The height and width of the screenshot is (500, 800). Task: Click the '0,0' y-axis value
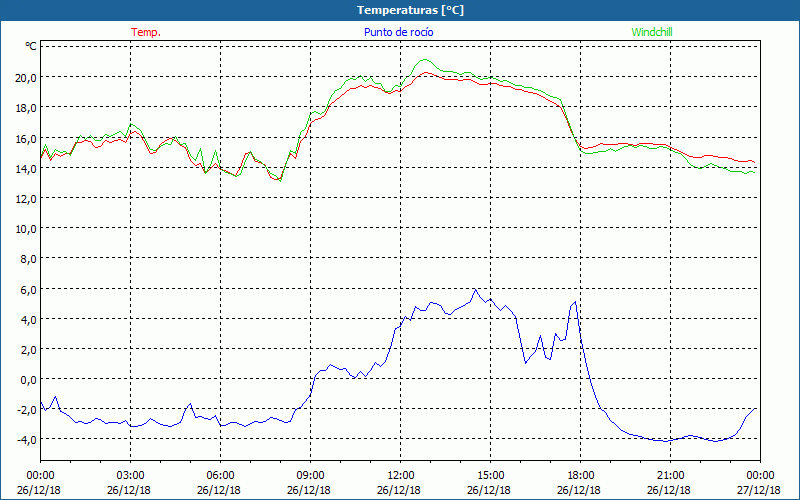click(28, 380)
